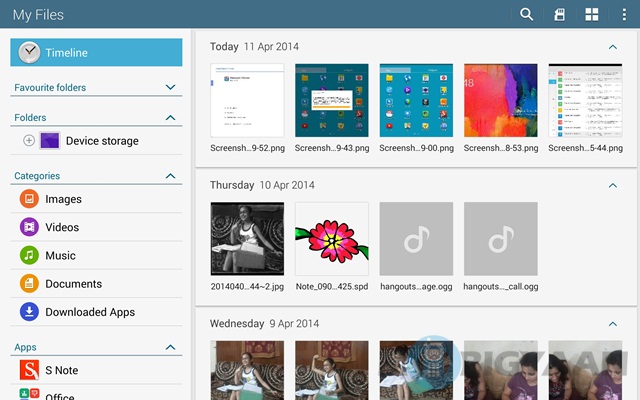Open the Images category
This screenshot has height=400, width=640.
click(96, 199)
